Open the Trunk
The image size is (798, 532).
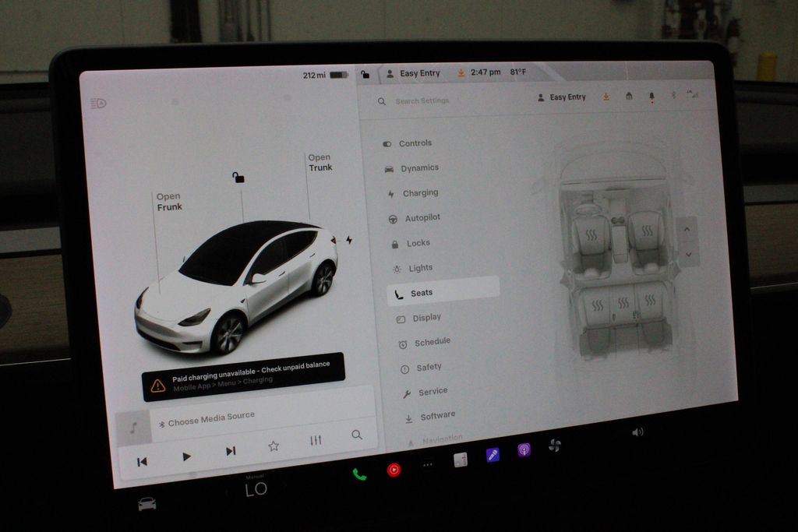[320, 162]
